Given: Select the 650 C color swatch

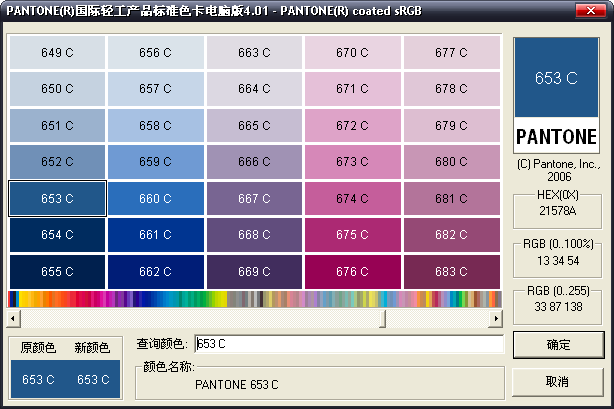Looking at the screenshot, I should tap(57, 89).
